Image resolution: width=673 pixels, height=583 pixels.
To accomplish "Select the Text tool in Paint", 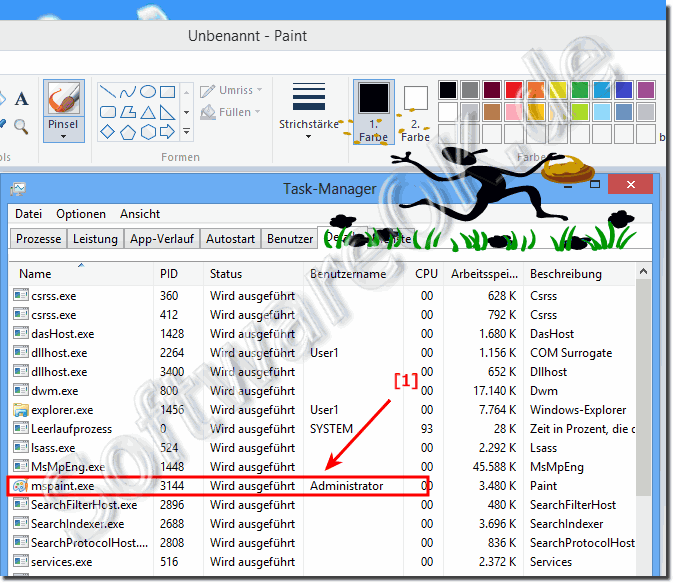I will tap(21, 99).
